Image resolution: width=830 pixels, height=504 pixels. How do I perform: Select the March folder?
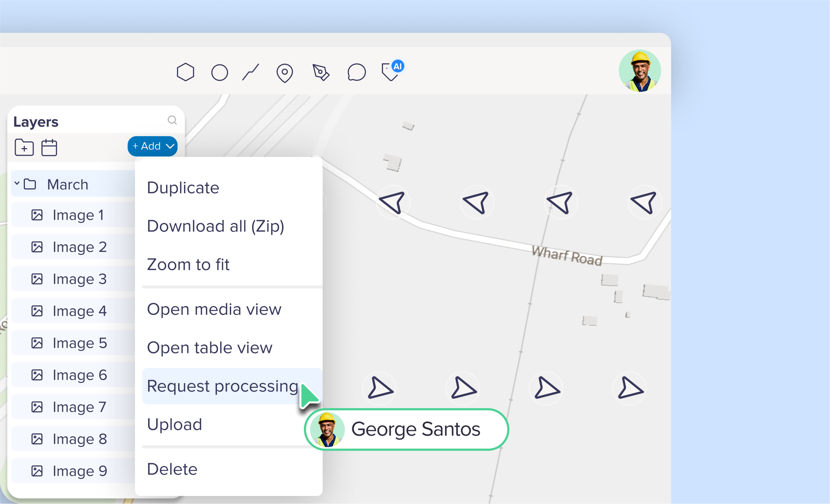pos(68,184)
